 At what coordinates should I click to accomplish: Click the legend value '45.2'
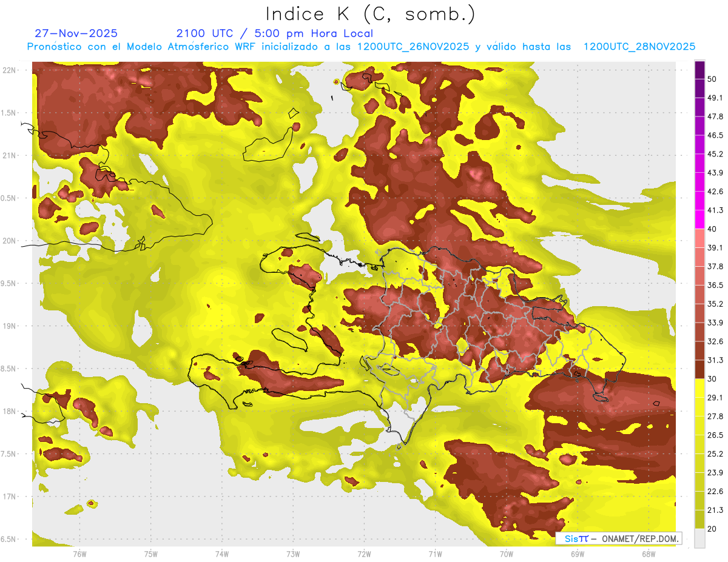(x=715, y=154)
